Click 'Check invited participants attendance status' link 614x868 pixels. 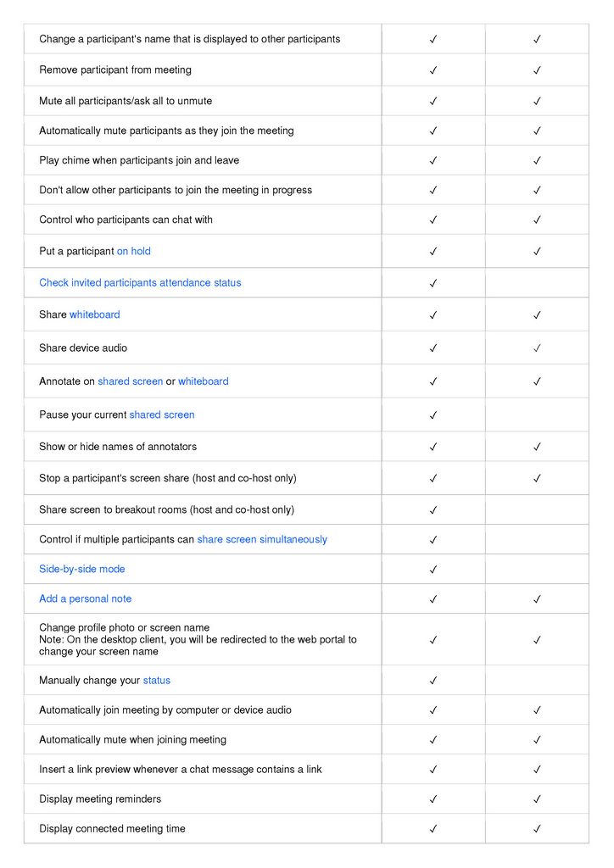[140, 282]
